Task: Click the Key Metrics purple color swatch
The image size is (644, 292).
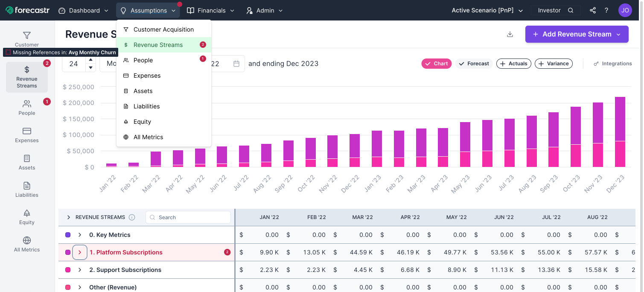Action: click(x=68, y=235)
